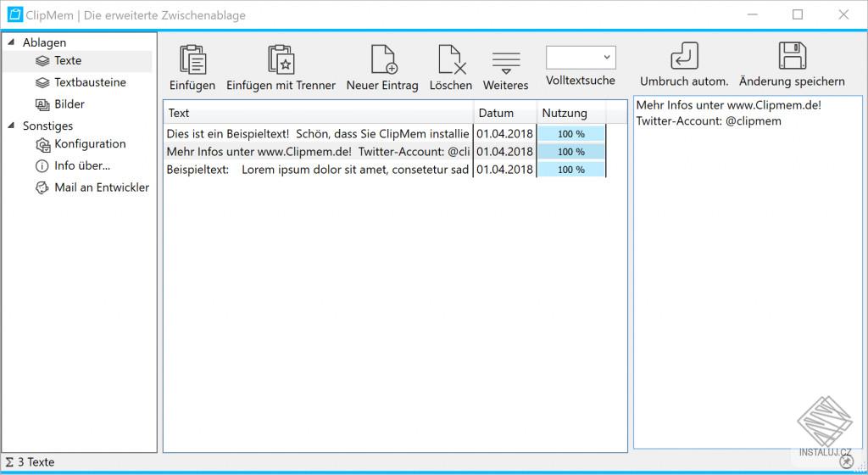Click the Info über circle icon
The height and width of the screenshot is (475, 868).
click(42, 166)
